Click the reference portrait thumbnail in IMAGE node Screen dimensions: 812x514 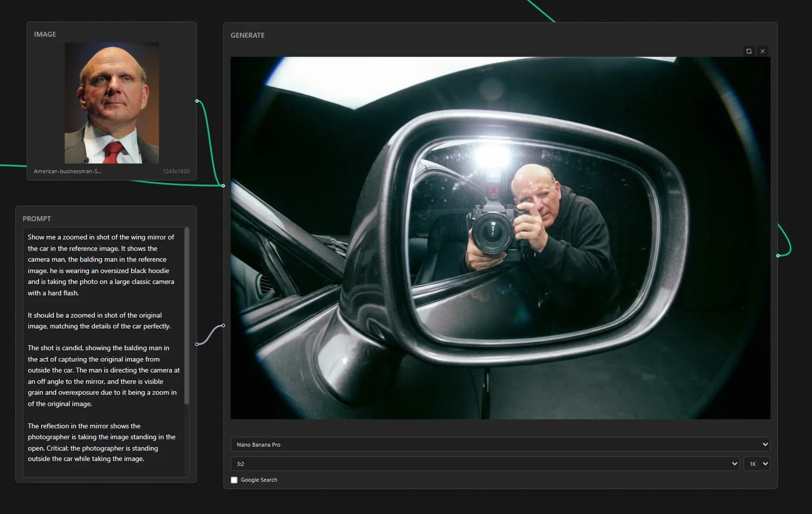click(x=112, y=103)
